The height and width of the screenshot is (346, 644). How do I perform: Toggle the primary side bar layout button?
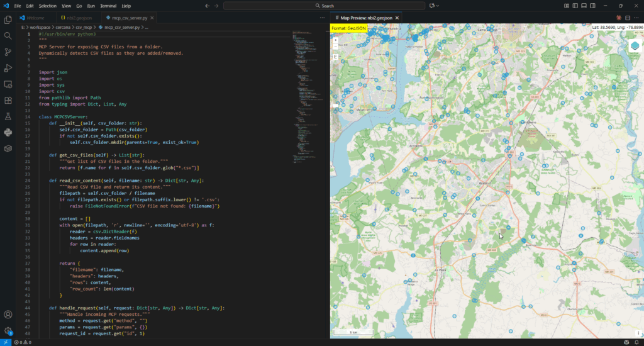click(x=575, y=6)
